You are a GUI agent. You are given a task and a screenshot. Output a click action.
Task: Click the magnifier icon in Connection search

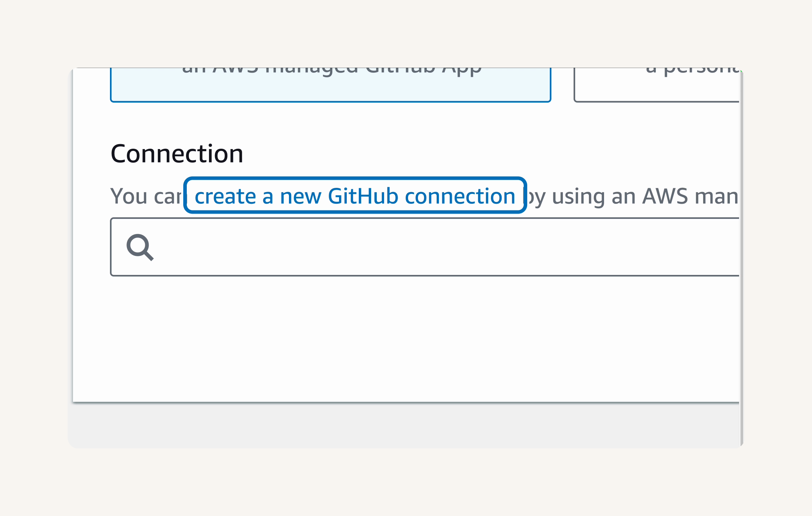pos(140,247)
